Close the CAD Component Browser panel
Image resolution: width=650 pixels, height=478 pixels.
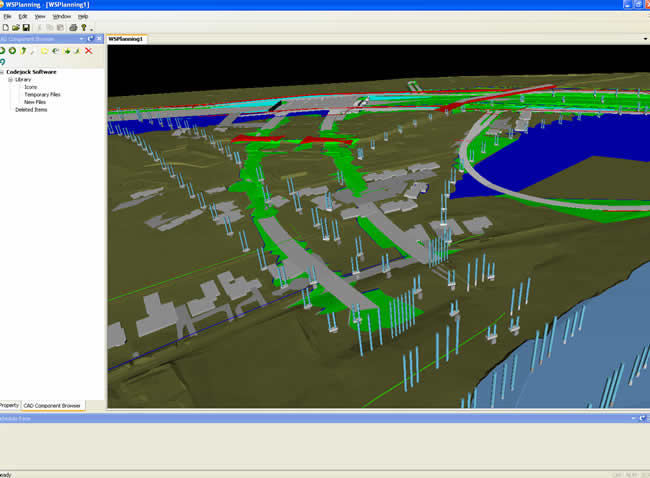[x=99, y=38]
